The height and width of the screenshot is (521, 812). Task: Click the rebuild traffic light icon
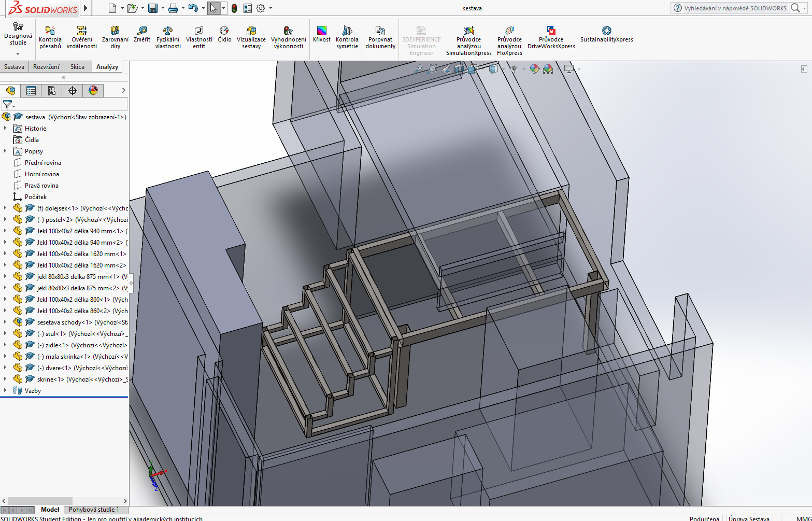tap(234, 8)
